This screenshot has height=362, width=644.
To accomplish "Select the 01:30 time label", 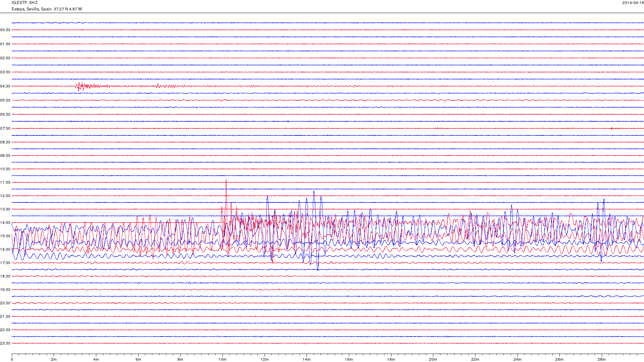I will tap(5, 44).
